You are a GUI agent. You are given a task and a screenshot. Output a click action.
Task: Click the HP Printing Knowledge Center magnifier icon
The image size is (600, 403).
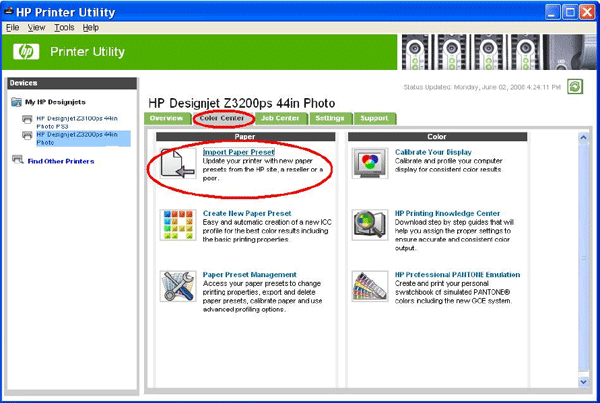click(370, 225)
